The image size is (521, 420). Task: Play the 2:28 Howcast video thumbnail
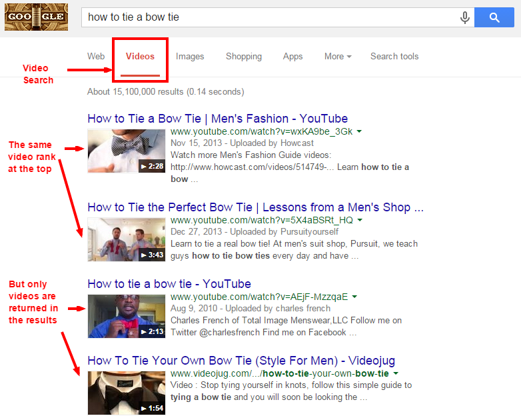127,151
